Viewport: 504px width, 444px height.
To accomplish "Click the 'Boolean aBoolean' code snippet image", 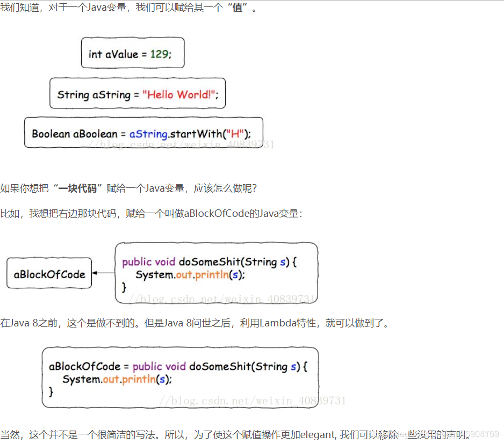I will tap(143, 132).
